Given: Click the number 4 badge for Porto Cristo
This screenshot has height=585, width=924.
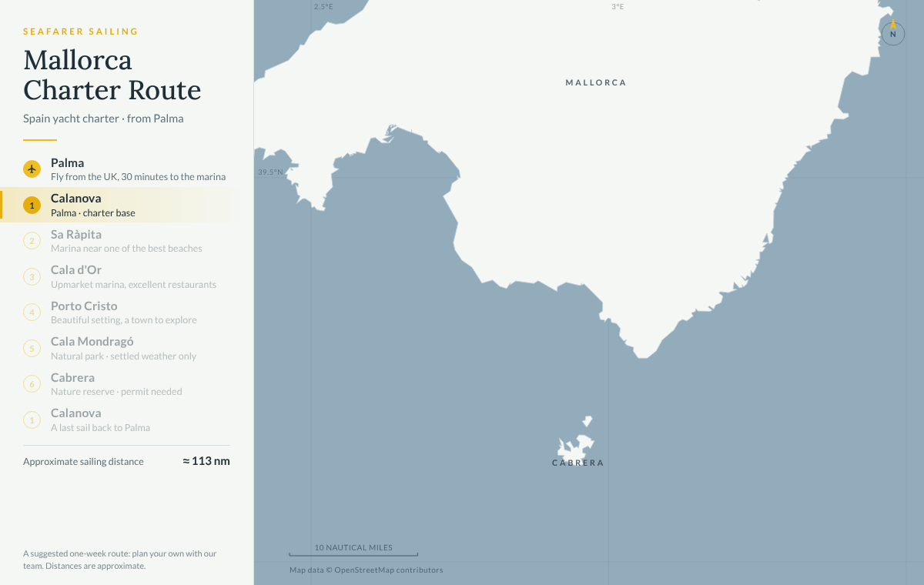Looking at the screenshot, I should (x=32, y=313).
